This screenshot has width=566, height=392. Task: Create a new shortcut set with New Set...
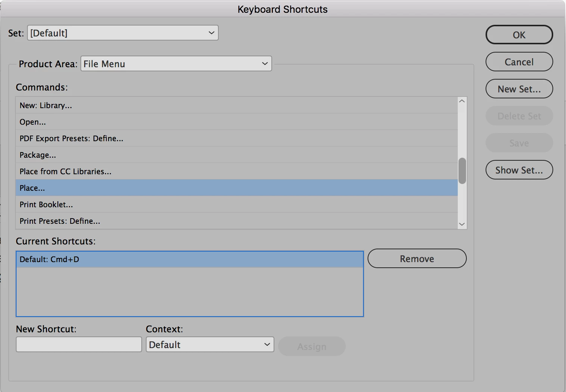tap(519, 89)
